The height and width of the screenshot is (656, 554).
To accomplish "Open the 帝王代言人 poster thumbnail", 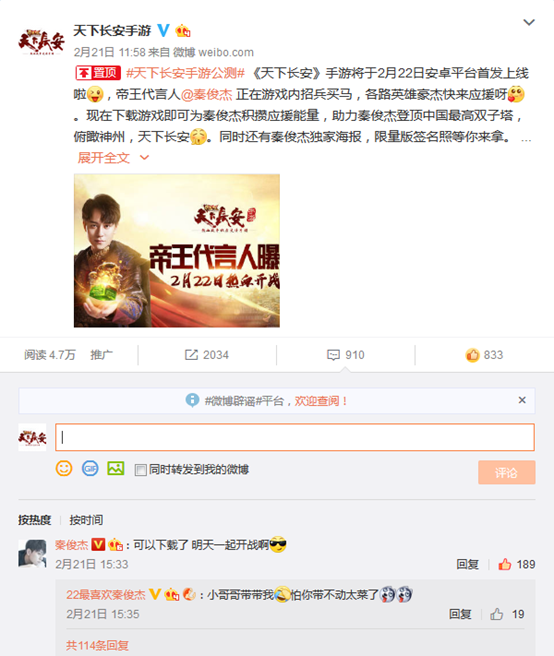I will point(177,251).
